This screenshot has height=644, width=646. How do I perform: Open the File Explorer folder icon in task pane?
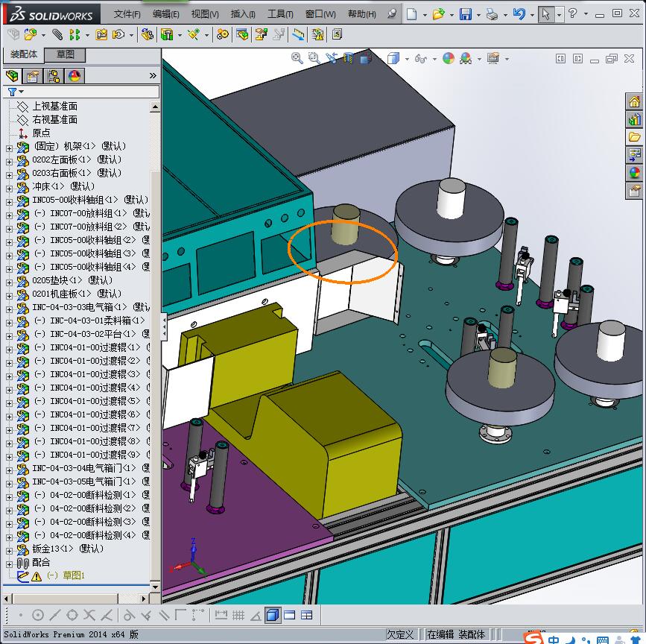pyautogui.click(x=634, y=137)
